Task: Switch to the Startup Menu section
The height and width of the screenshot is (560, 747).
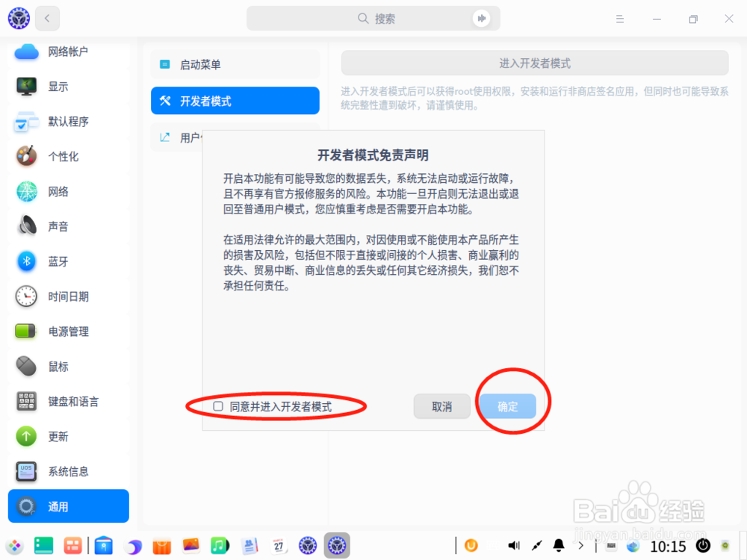Action: click(235, 64)
